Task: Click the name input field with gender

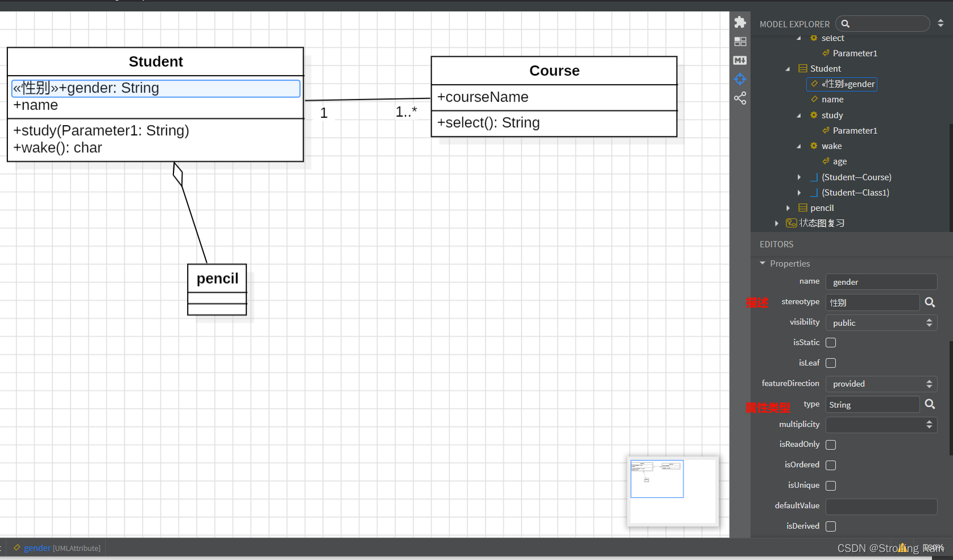Action: coord(881,282)
